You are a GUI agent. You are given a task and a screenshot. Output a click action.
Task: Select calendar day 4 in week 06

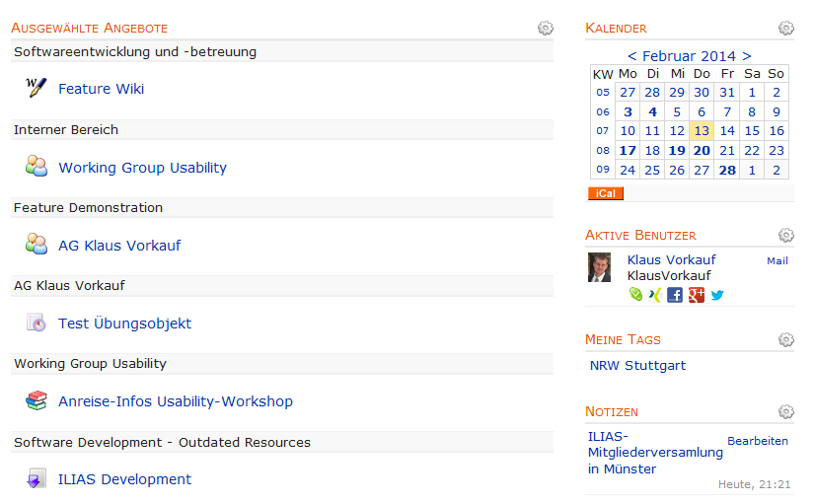tap(652, 111)
